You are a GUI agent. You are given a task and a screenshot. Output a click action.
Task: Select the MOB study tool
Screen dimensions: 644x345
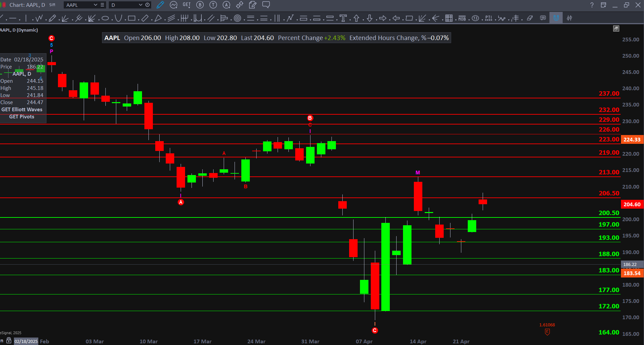click(x=462, y=18)
